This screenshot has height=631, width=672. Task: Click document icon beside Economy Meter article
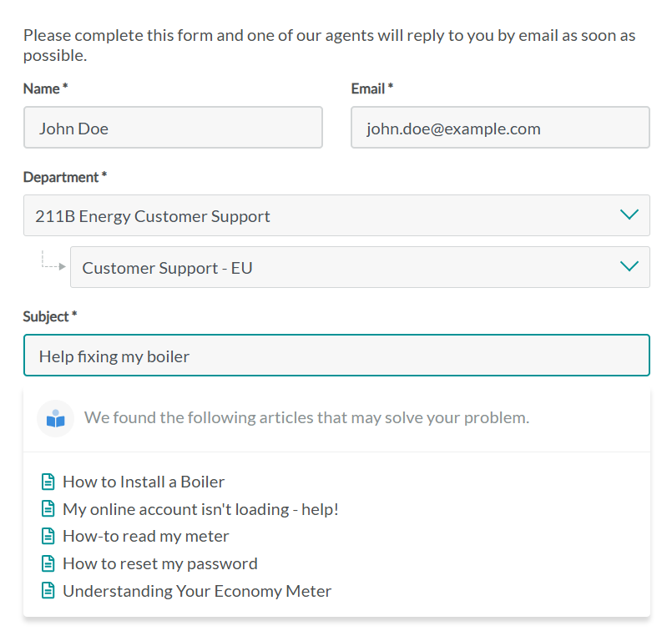coord(48,591)
